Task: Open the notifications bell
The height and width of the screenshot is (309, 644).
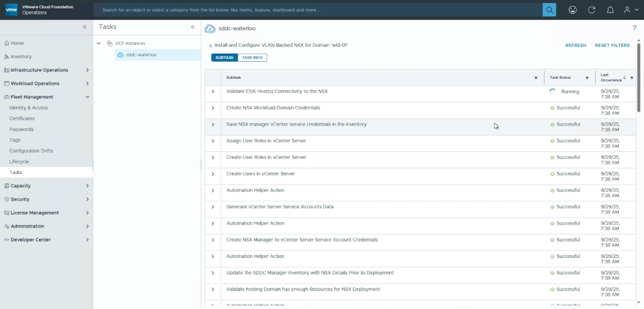Action: [610, 10]
